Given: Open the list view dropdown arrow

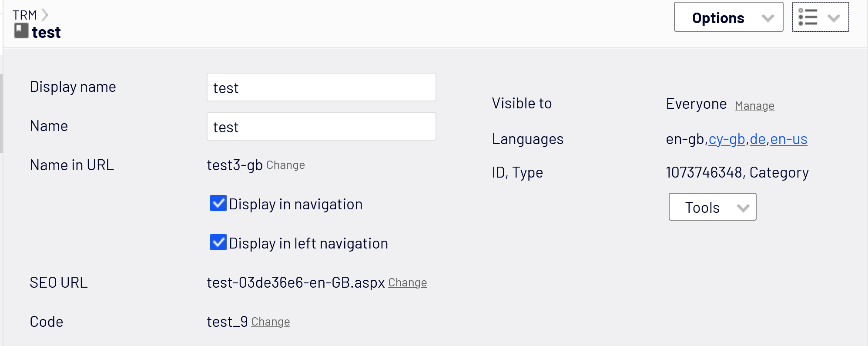Looking at the screenshot, I should coord(834,18).
